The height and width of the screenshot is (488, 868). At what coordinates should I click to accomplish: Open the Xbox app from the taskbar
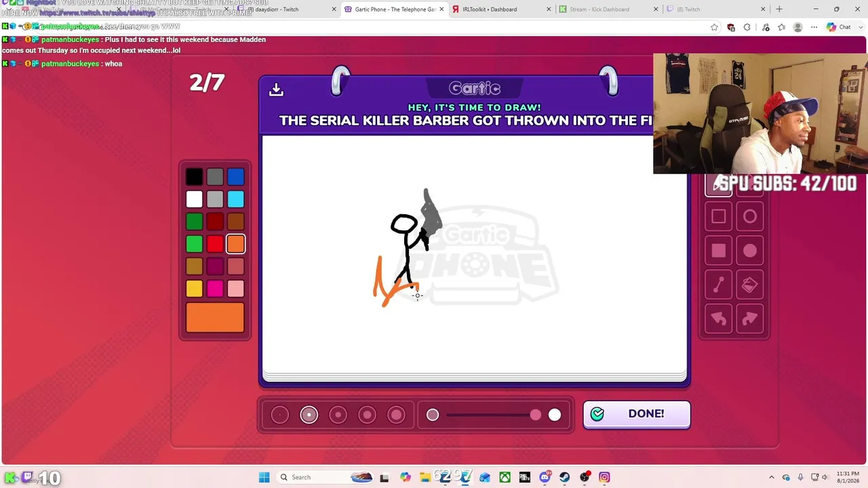pyautogui.click(x=505, y=477)
